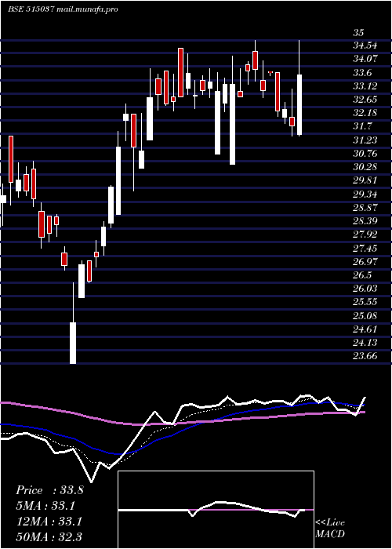
Task: Click the price axis label 31.7
Action: (x=362, y=126)
